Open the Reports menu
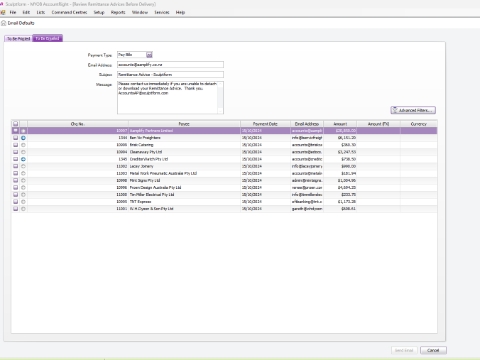The height and width of the screenshot is (360, 480). (118, 12)
